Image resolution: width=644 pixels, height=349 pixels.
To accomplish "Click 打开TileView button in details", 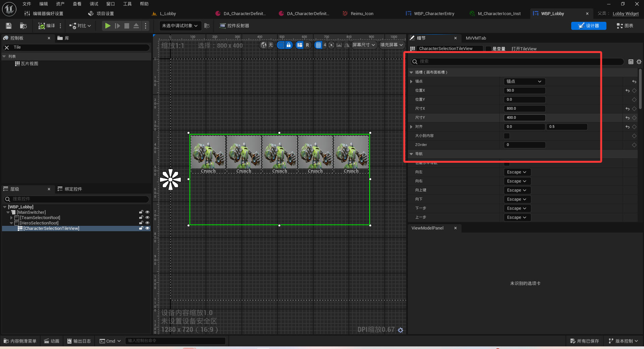I will pyautogui.click(x=524, y=49).
